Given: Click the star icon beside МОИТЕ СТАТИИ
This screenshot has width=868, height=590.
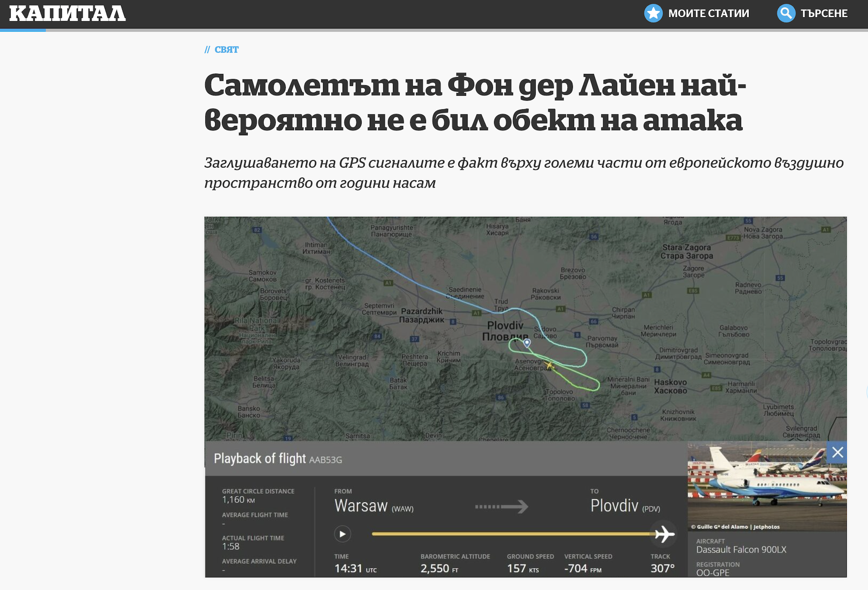Looking at the screenshot, I should tap(653, 13).
